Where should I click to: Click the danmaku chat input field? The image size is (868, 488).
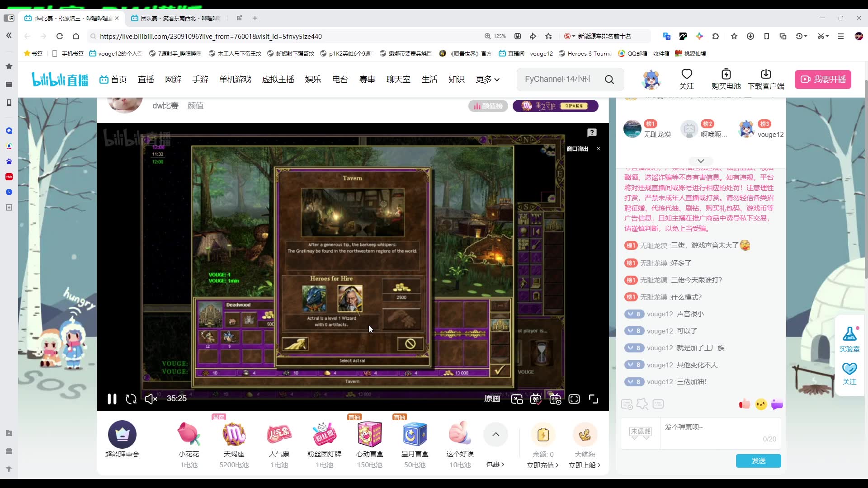coord(720,433)
